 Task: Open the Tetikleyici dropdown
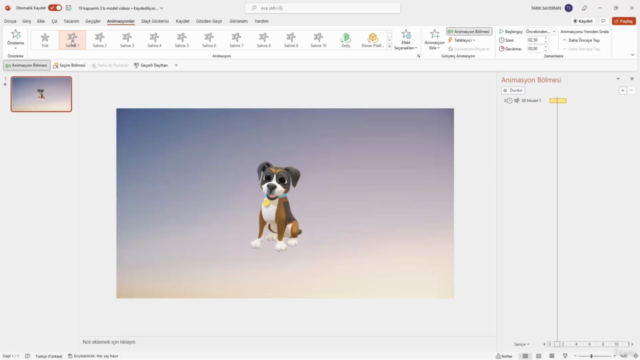coord(462,40)
